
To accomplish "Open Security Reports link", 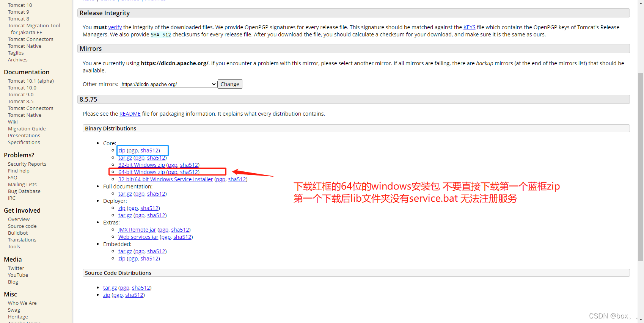I will point(27,164).
